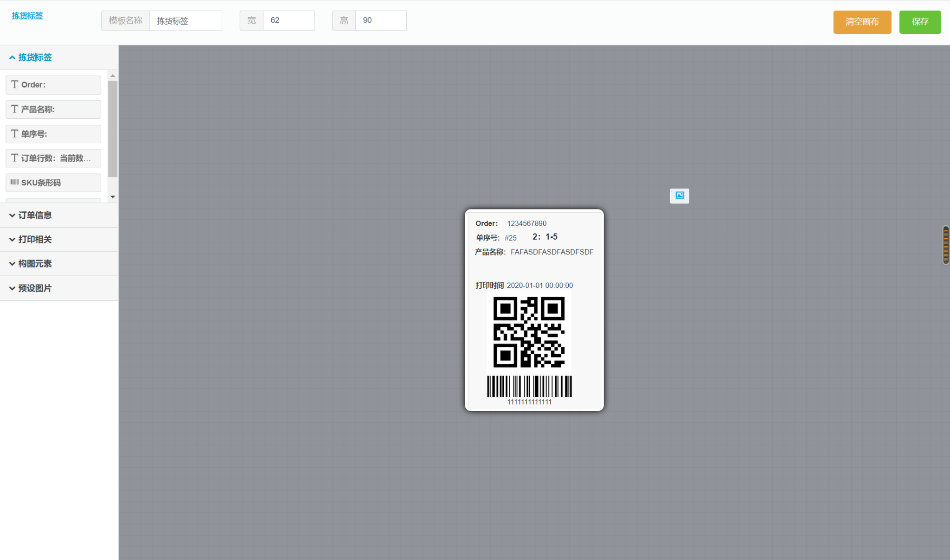Expand the 打印相关 section
Screen dimensions: 950x560
click(31, 239)
